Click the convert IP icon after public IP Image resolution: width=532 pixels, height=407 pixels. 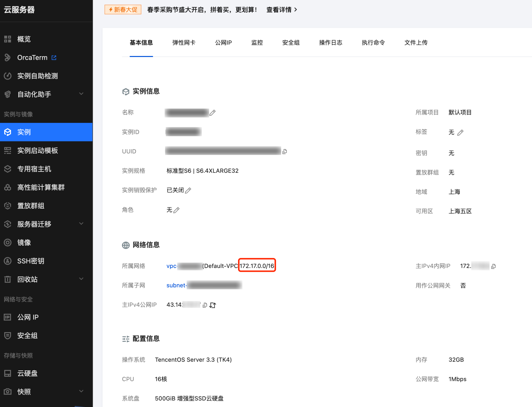pos(213,305)
